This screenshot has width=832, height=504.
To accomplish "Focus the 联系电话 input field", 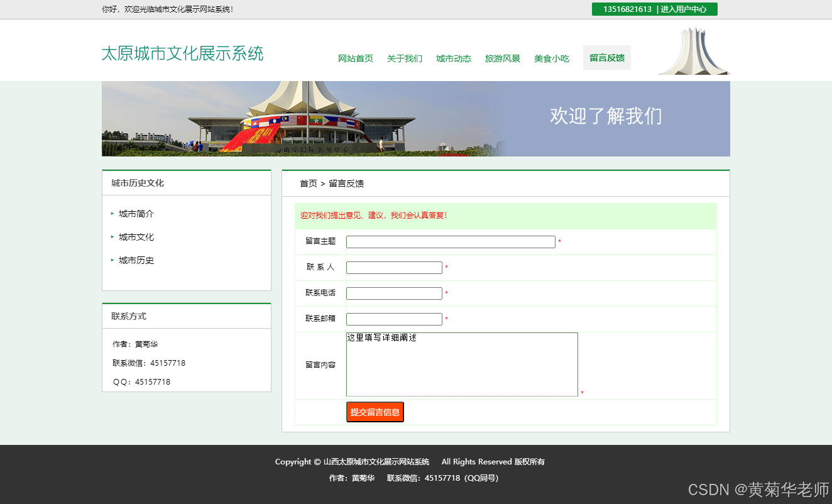I will [x=394, y=293].
